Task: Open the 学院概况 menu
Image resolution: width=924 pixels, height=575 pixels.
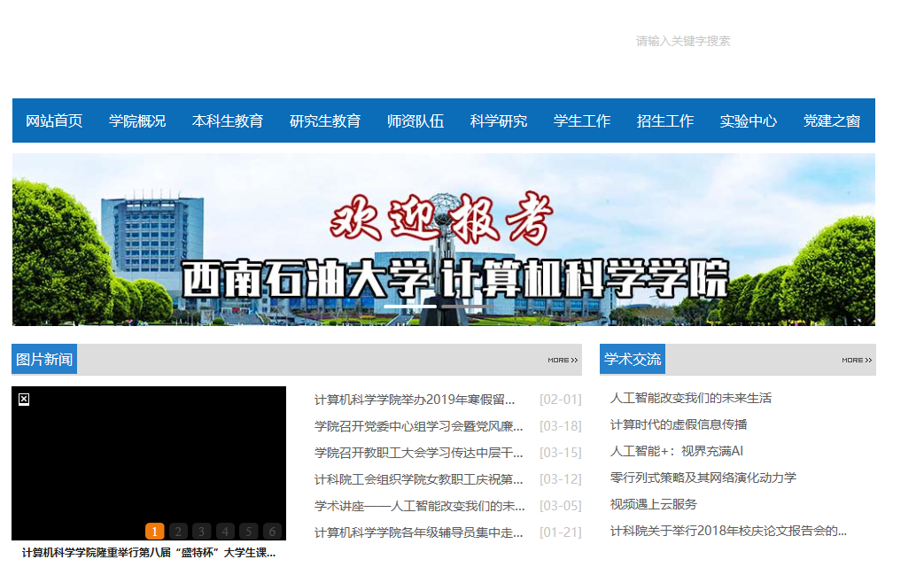Action: pos(137,120)
